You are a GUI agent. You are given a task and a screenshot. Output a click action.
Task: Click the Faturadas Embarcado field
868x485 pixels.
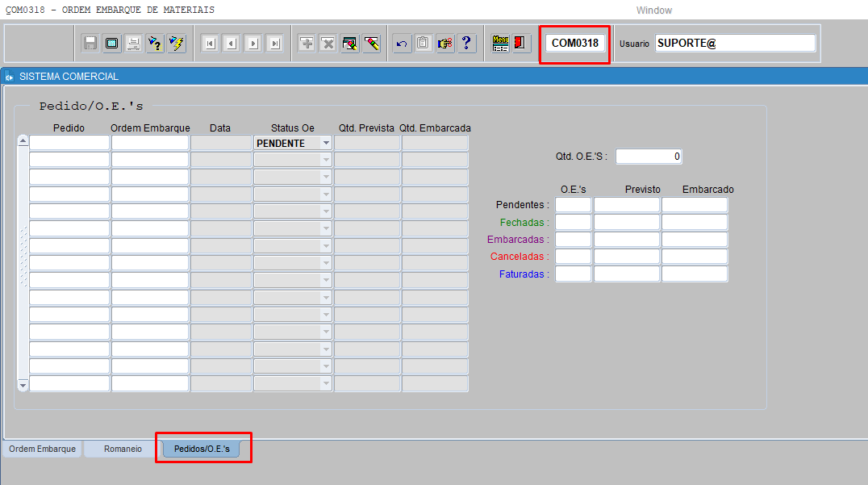(x=695, y=274)
